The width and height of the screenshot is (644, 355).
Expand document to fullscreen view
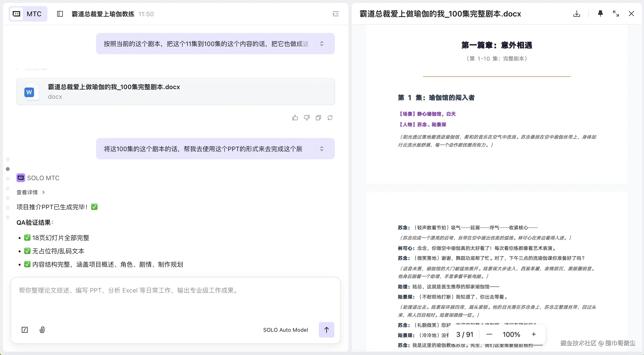616,14
